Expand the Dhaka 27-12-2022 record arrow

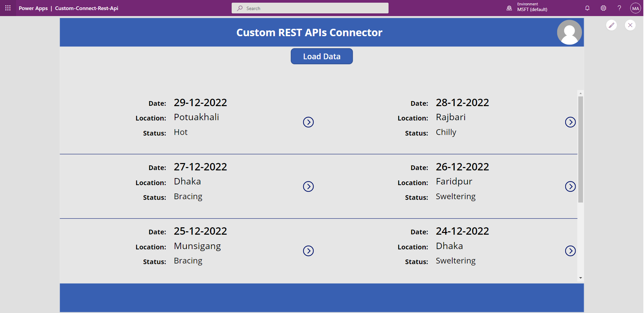pos(308,186)
